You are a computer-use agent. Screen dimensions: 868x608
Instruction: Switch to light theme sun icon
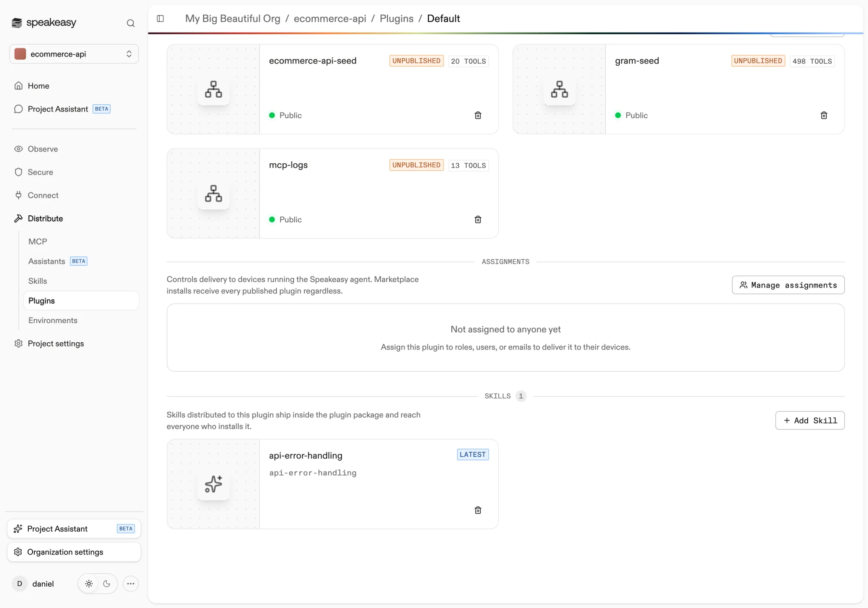(89, 584)
